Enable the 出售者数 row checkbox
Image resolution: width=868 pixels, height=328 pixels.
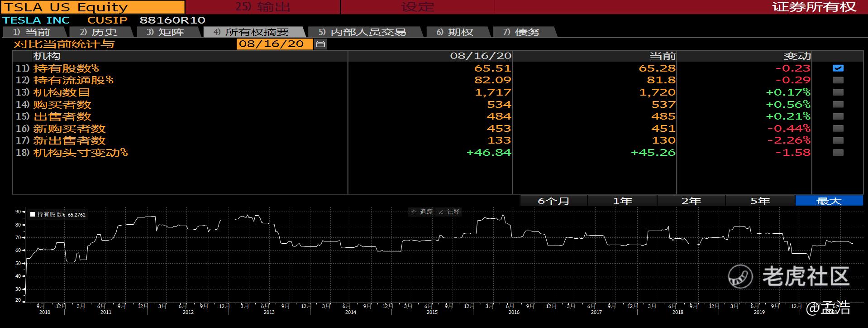(x=838, y=116)
